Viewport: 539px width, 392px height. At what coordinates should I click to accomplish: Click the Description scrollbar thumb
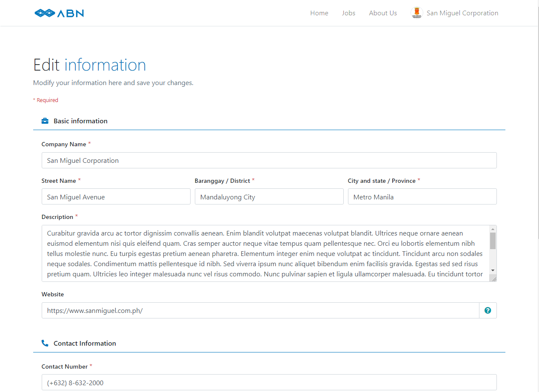(493, 241)
